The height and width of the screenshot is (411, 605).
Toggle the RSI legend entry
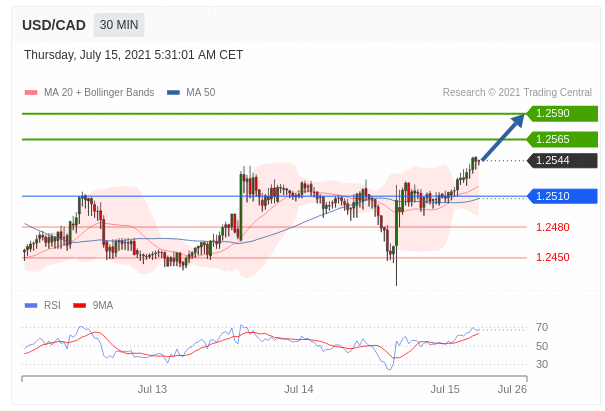point(52,305)
